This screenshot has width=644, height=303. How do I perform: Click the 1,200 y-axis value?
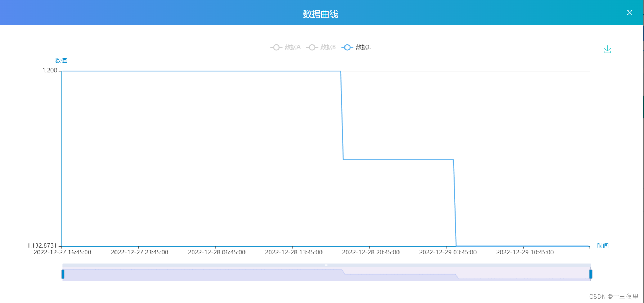tap(50, 71)
